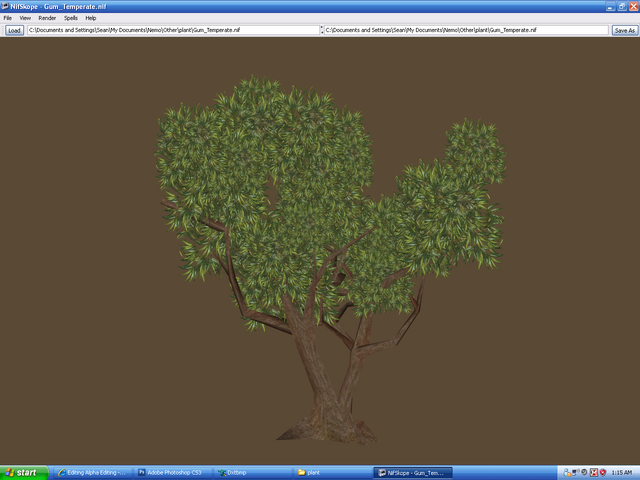Click the messenger icon in the system tray
Viewport: 640px width, 480px height.
[x=567, y=472]
